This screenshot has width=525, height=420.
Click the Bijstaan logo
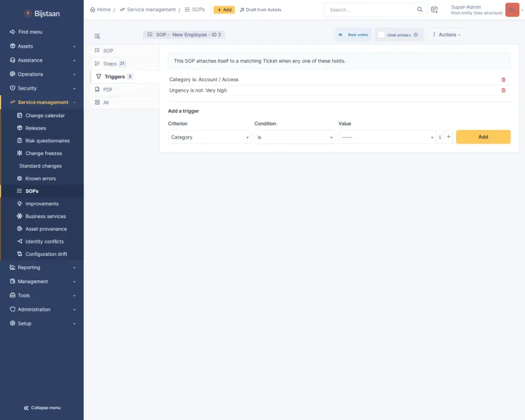[x=42, y=13]
